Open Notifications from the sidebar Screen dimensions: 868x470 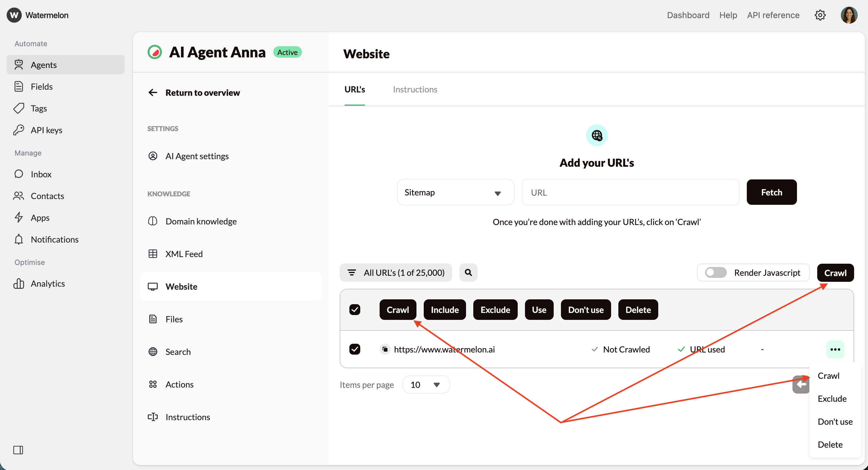point(55,239)
